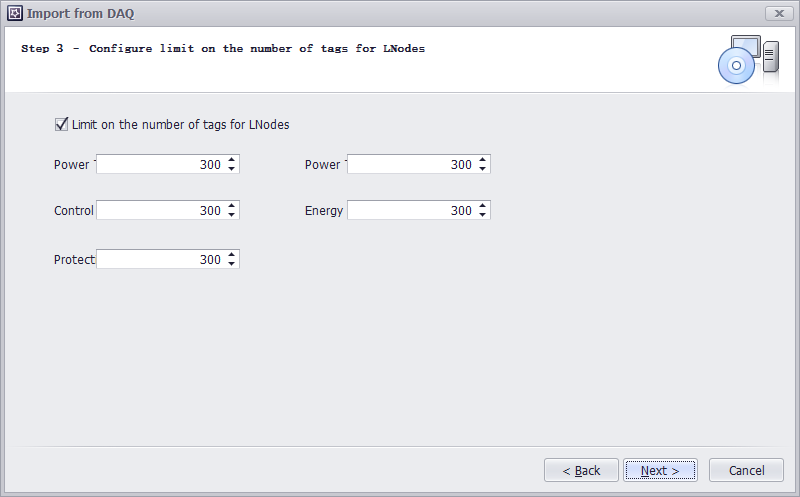Decrease the Energy value using down arrow

tap(483, 215)
